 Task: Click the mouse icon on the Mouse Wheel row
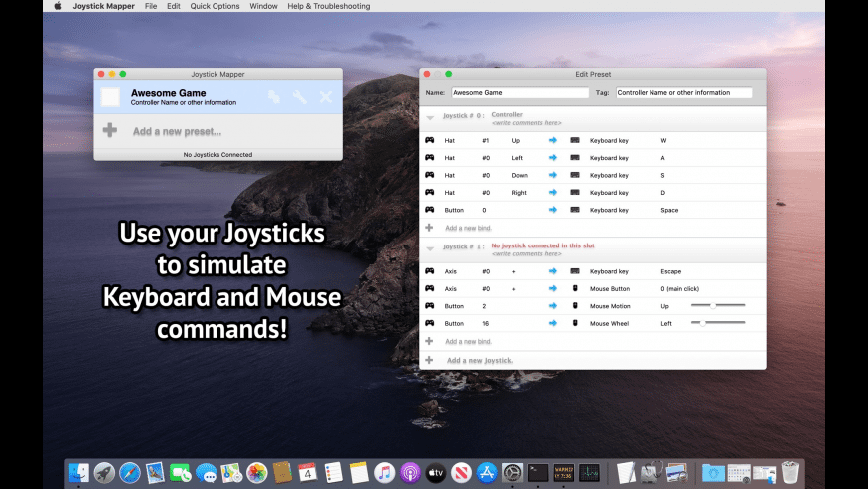[x=575, y=323]
